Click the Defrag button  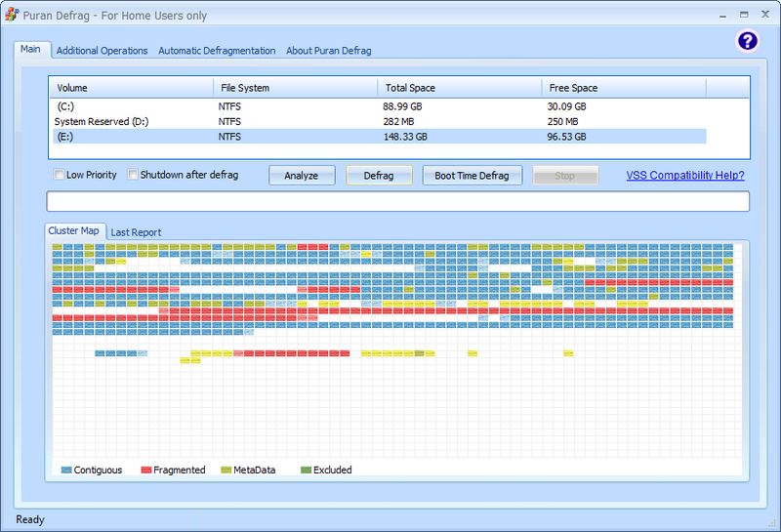pyautogui.click(x=379, y=176)
